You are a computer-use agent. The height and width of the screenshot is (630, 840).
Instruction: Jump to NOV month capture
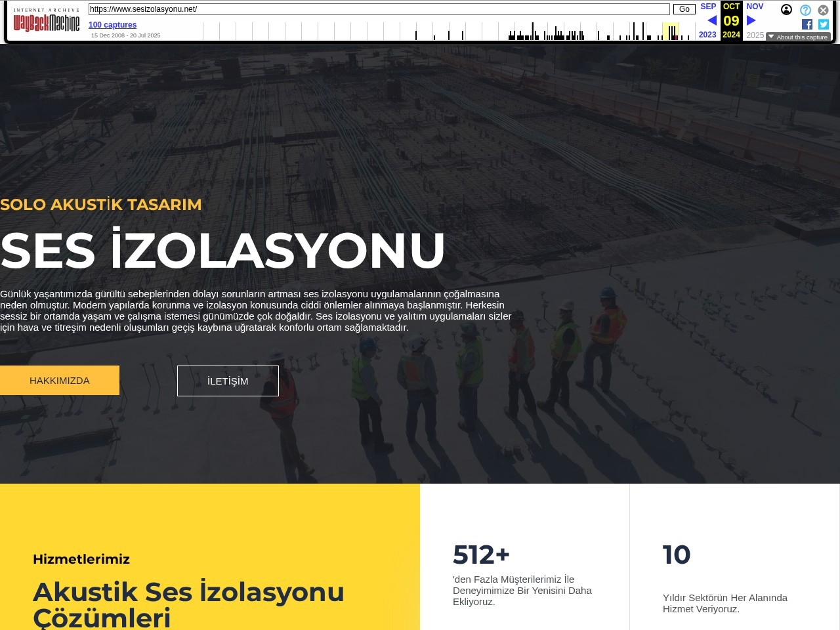(x=755, y=7)
